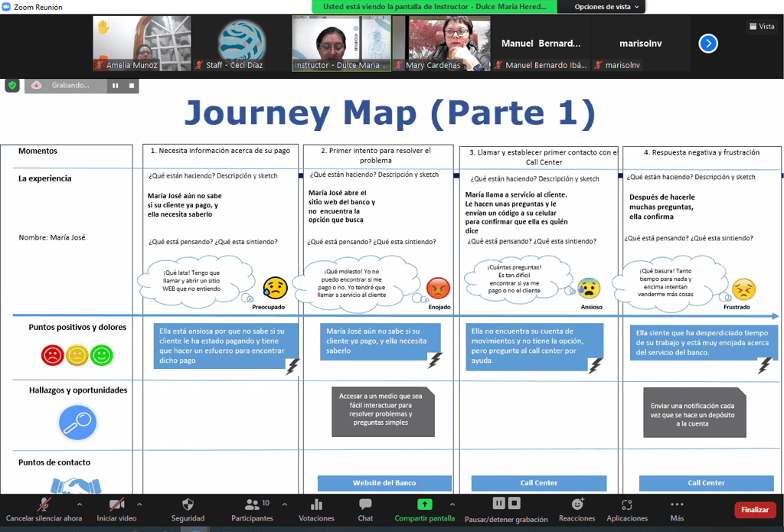Open Reacciones emoji menu
Viewport: 784px width, 532px height.
point(577,505)
